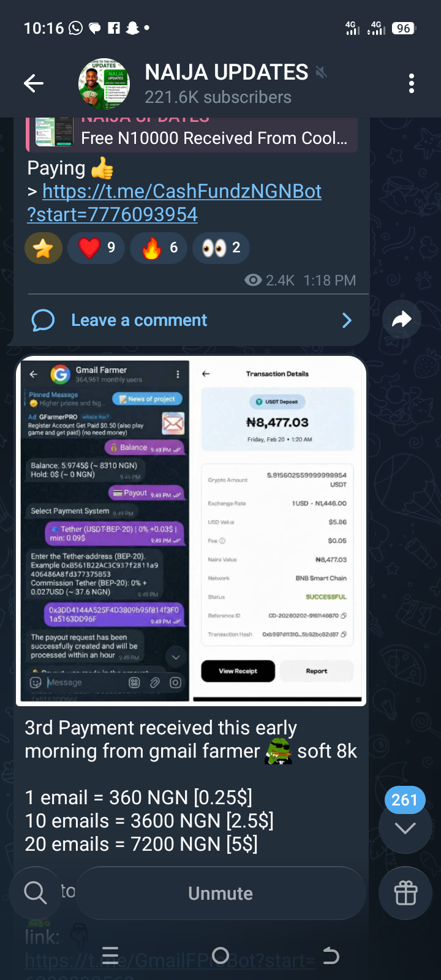Tap the Android home navigation circle
Viewport: 441px width, 980px height.
coord(221,956)
